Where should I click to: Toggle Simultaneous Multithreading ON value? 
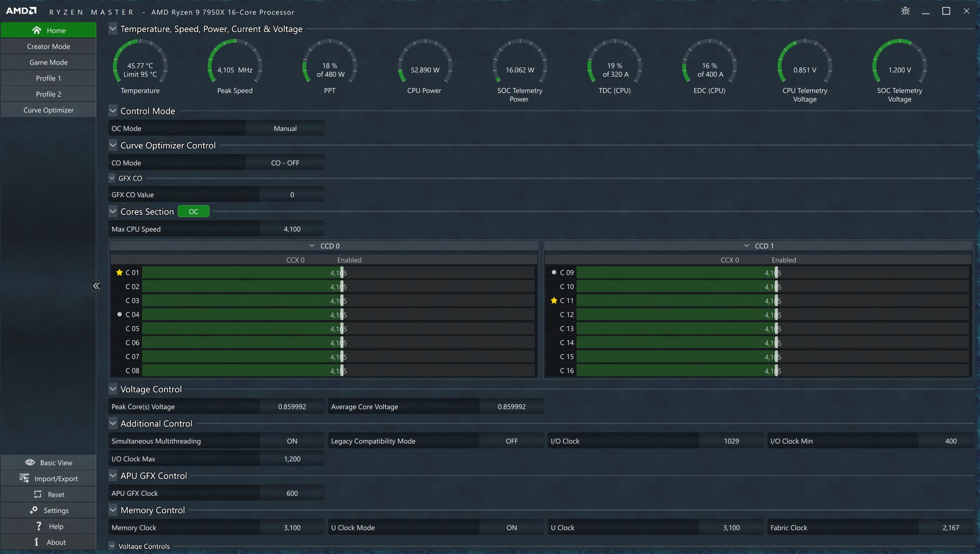292,441
